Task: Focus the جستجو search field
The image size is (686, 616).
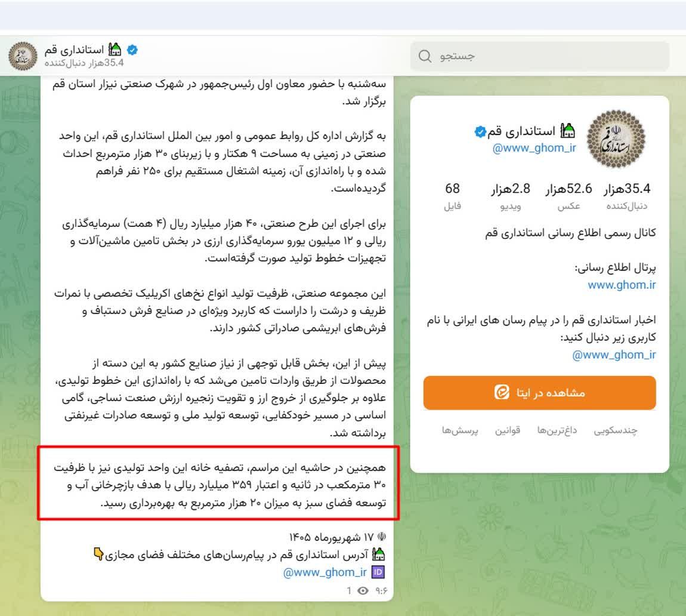Action: pyautogui.click(x=539, y=56)
